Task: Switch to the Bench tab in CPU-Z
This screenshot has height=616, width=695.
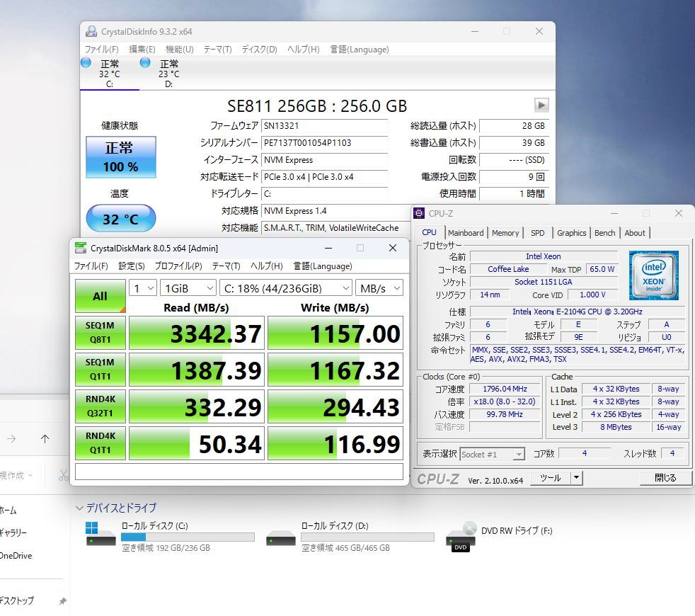Action: pyautogui.click(x=604, y=233)
